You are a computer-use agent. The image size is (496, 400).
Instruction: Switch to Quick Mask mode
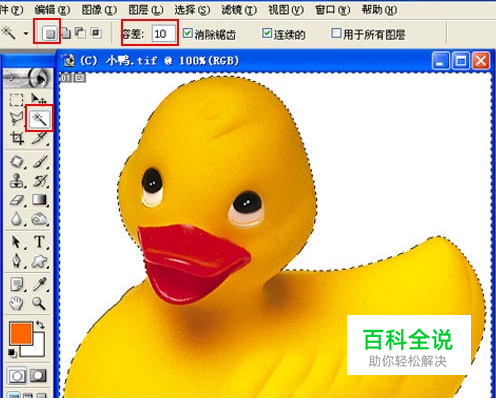(x=38, y=376)
